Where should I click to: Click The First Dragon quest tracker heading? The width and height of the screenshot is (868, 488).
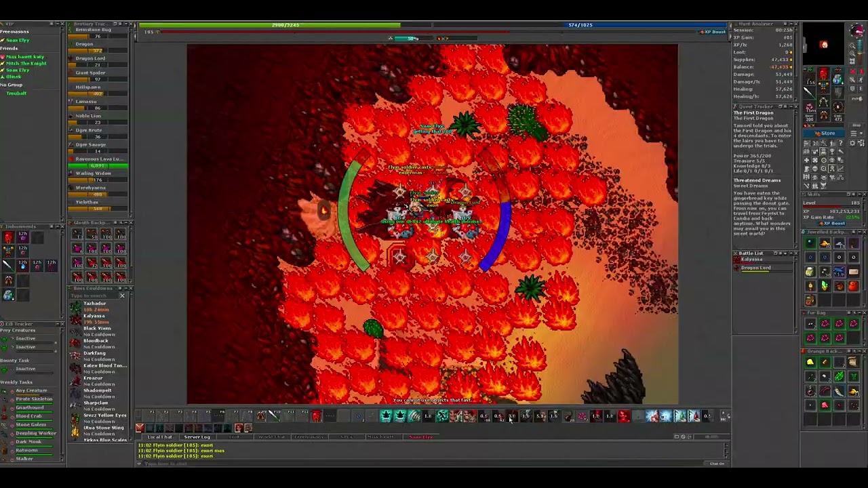pos(753,113)
